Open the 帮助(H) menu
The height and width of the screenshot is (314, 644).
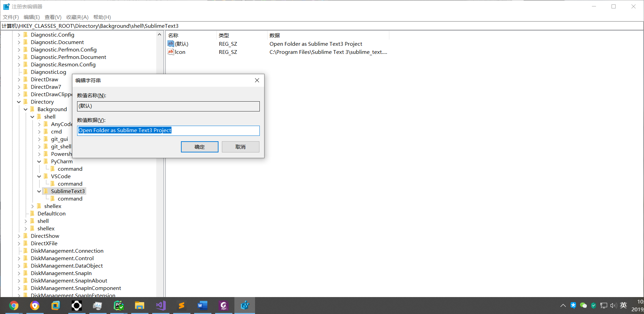102,17
